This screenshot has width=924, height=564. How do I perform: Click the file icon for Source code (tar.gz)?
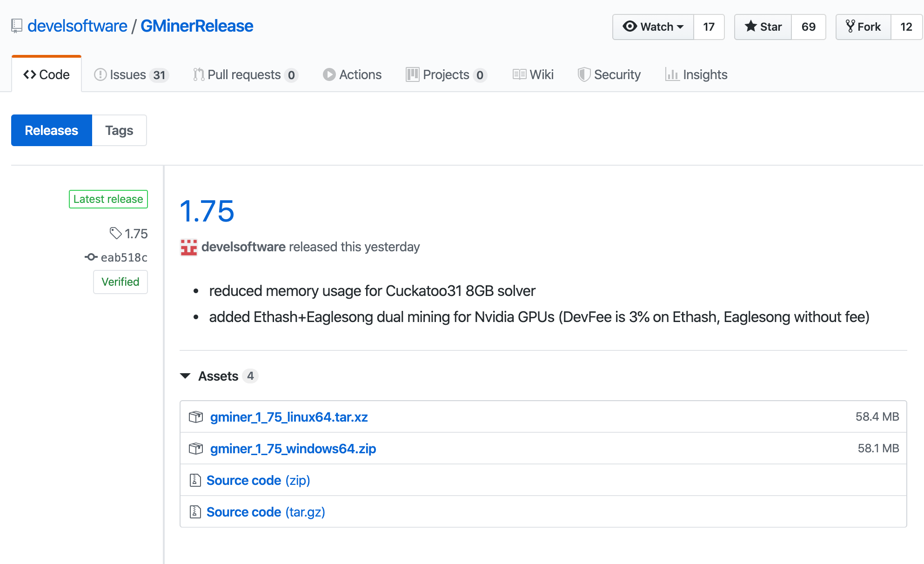point(195,512)
